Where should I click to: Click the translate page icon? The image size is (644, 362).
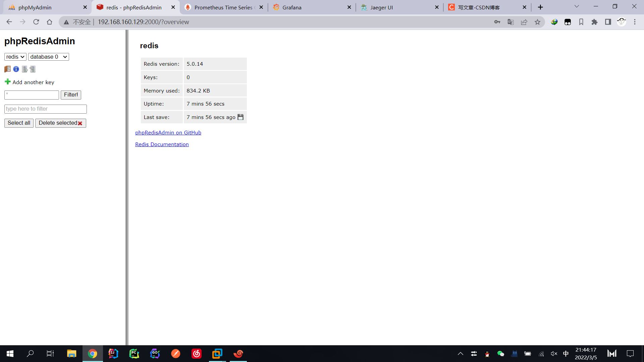pos(511,22)
